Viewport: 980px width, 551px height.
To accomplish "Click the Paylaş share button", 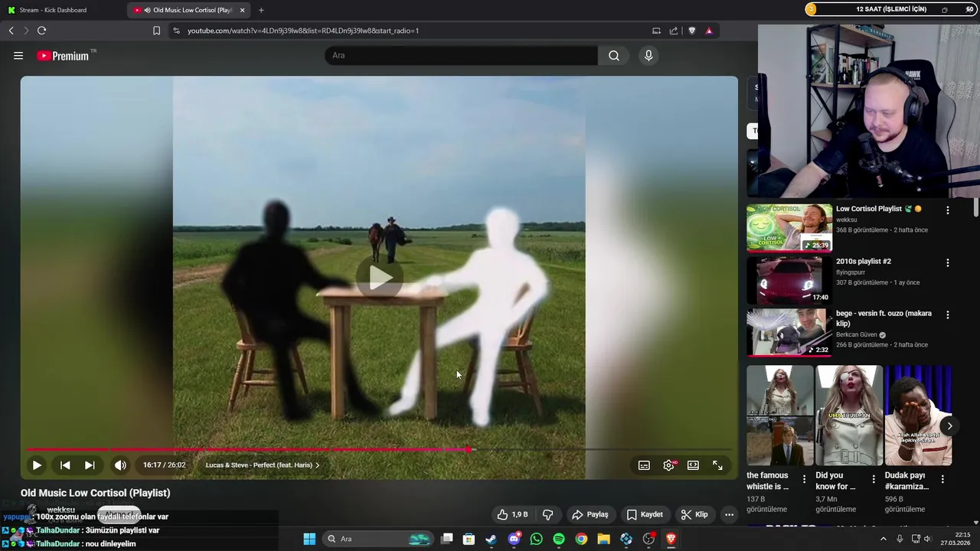I will [590, 514].
